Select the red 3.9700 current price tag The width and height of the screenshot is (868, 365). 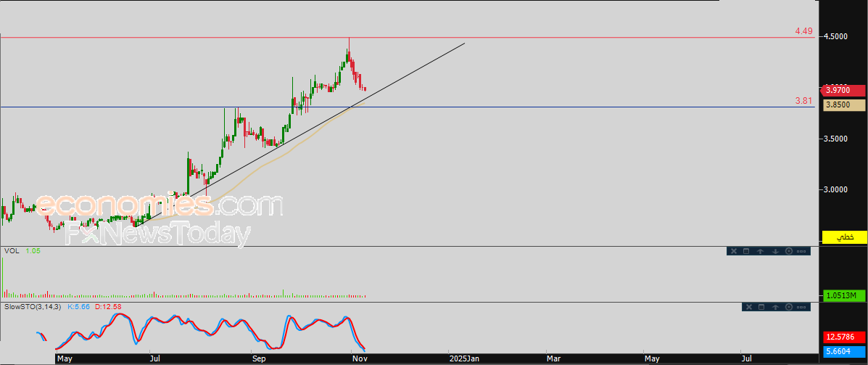[844, 90]
